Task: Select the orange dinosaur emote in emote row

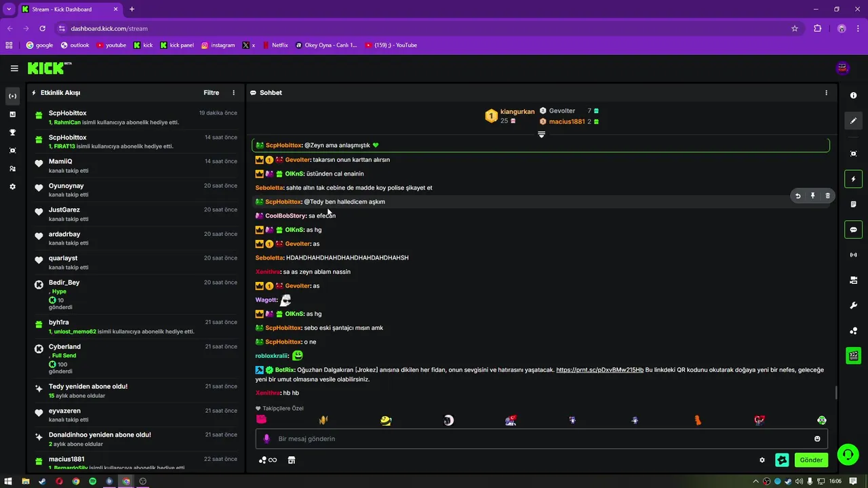Action: (x=697, y=420)
